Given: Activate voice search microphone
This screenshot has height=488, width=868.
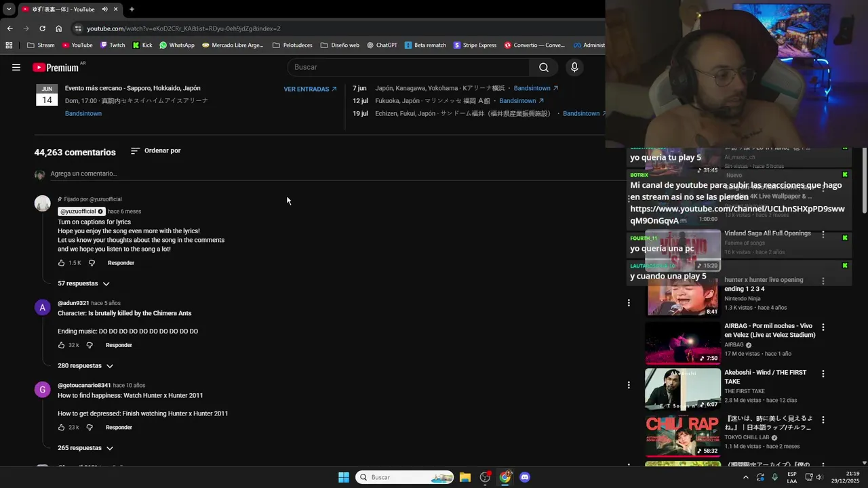Looking at the screenshot, I should (574, 67).
